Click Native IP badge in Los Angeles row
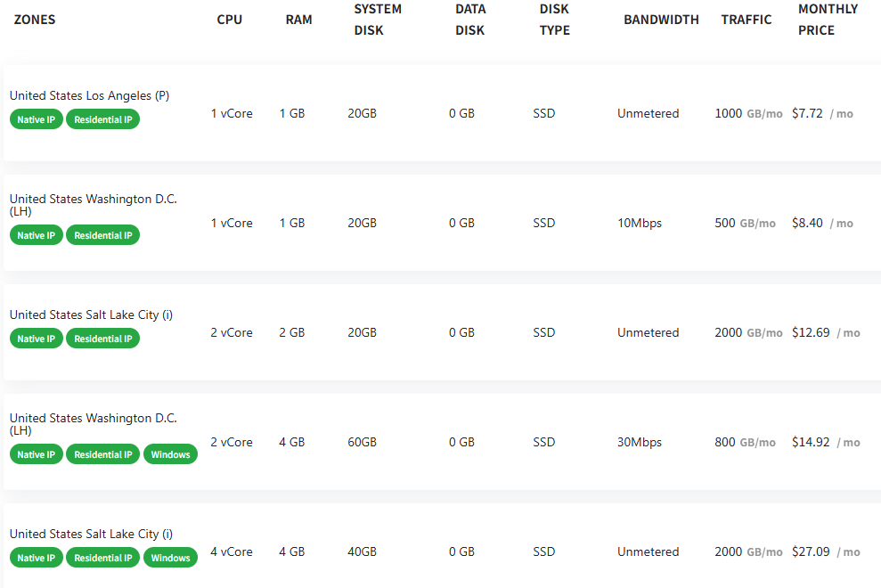Screen dimensions: 881x588 [36, 119]
